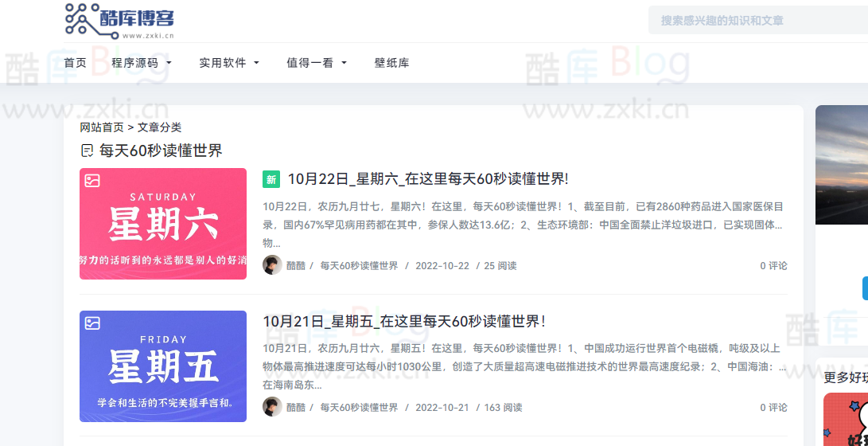Open the 值得一看 menu
This screenshot has height=446, width=868.
[x=310, y=63]
